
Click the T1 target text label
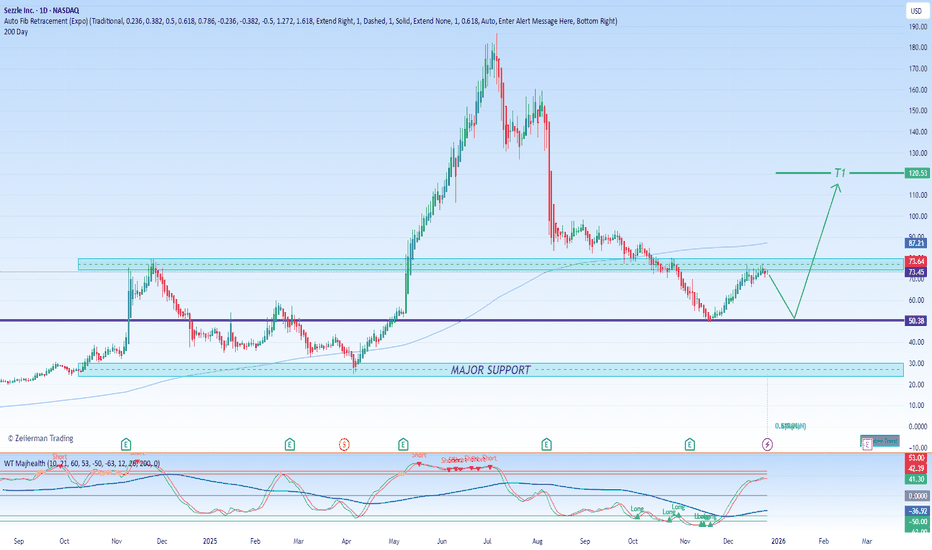coord(840,174)
